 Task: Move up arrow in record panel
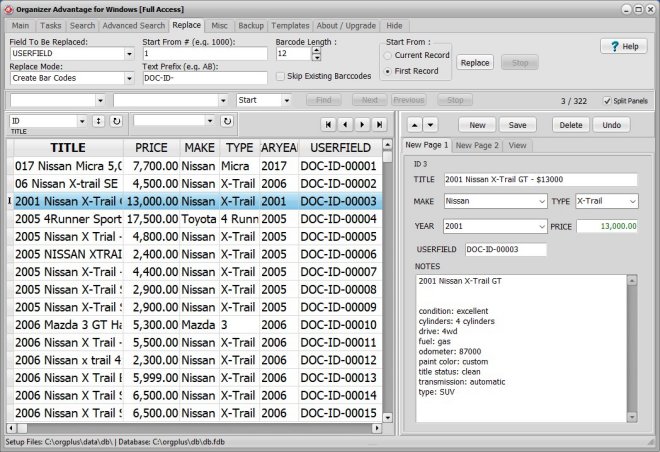coord(415,125)
